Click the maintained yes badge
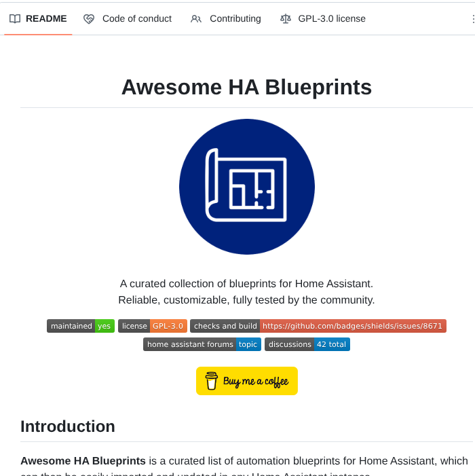The height and width of the screenshot is (476, 475). tap(81, 326)
